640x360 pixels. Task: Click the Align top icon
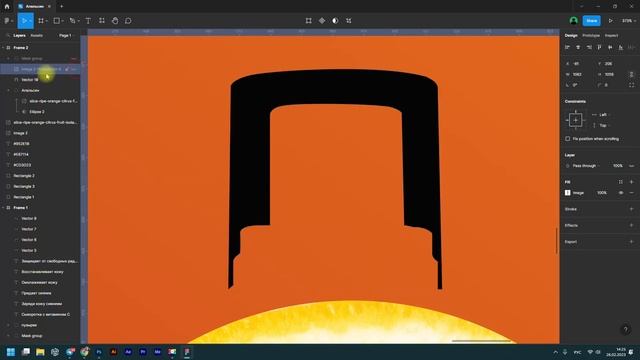pos(600,47)
